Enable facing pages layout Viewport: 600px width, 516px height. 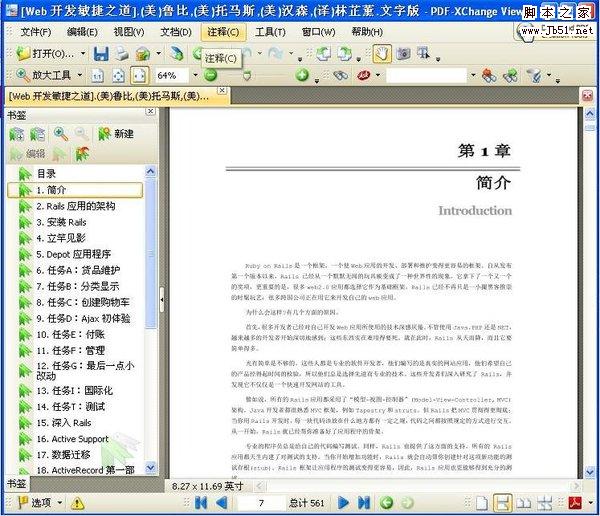(523, 503)
